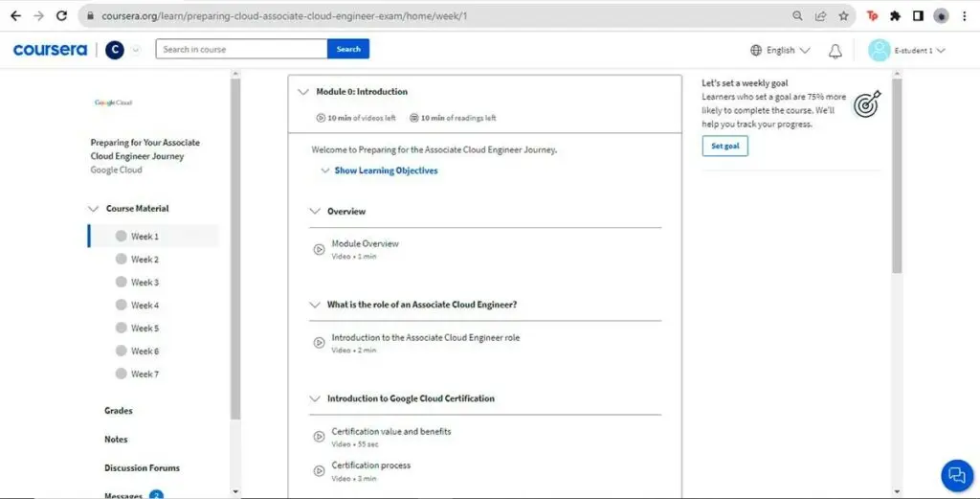This screenshot has height=499, width=980.
Task: Bookmark this page with the star icon
Action: tap(844, 16)
